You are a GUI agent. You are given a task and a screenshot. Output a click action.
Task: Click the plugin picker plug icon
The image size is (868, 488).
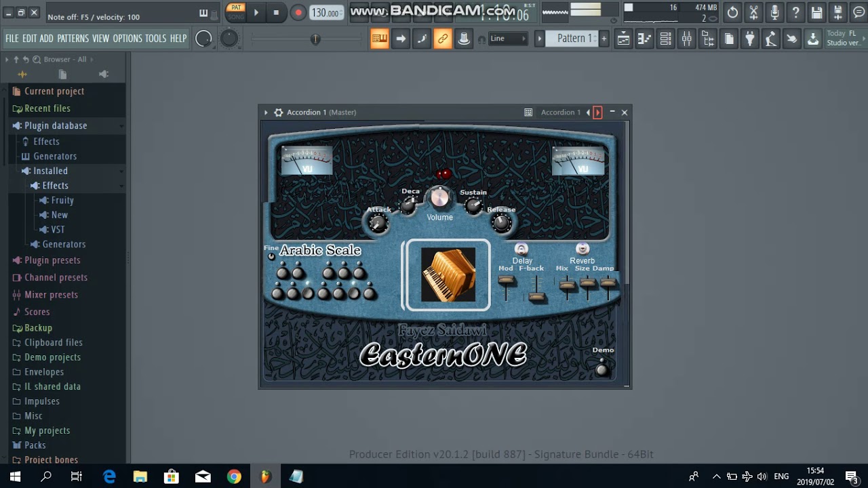(x=749, y=39)
